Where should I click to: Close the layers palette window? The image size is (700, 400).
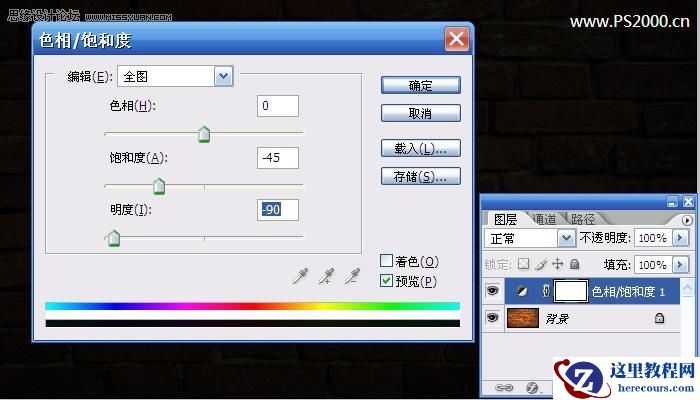(688, 202)
